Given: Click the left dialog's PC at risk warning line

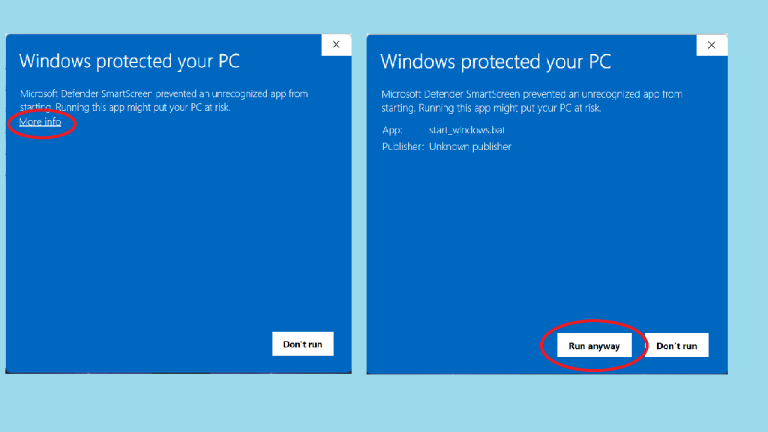Looking at the screenshot, I should tap(125, 107).
